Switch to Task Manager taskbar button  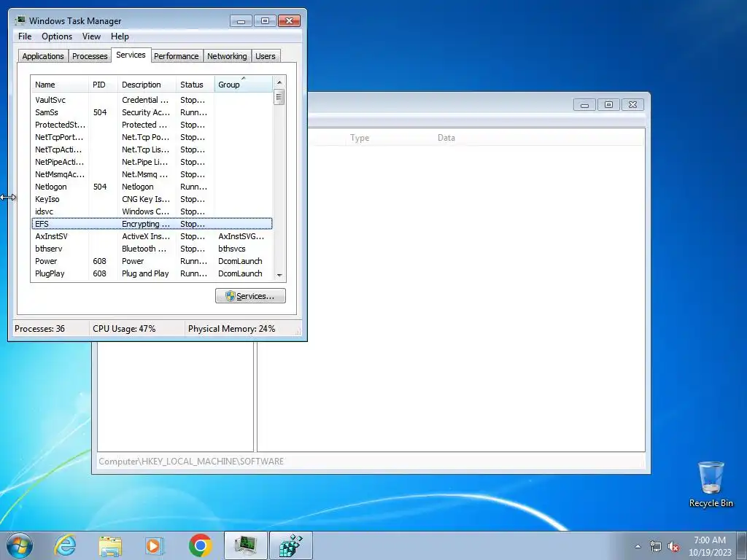(246, 545)
